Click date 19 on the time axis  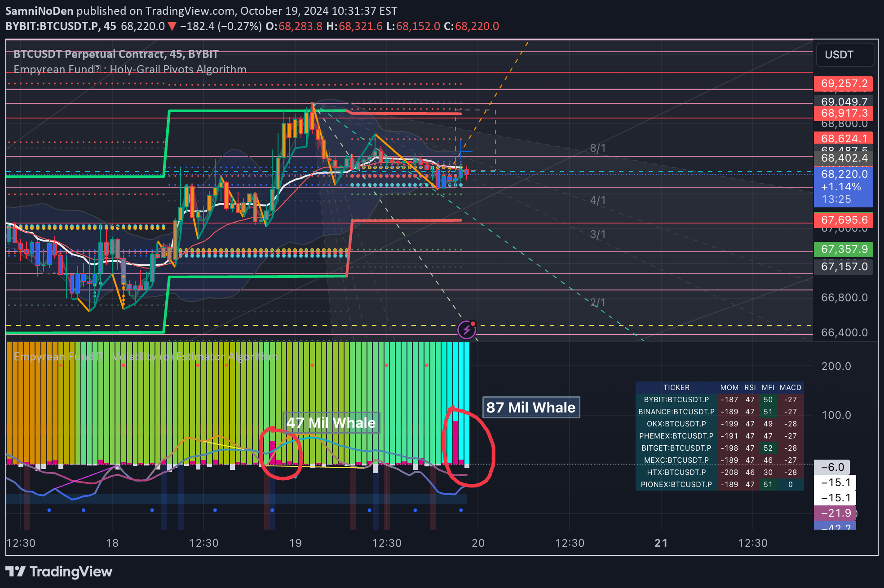coord(295,543)
